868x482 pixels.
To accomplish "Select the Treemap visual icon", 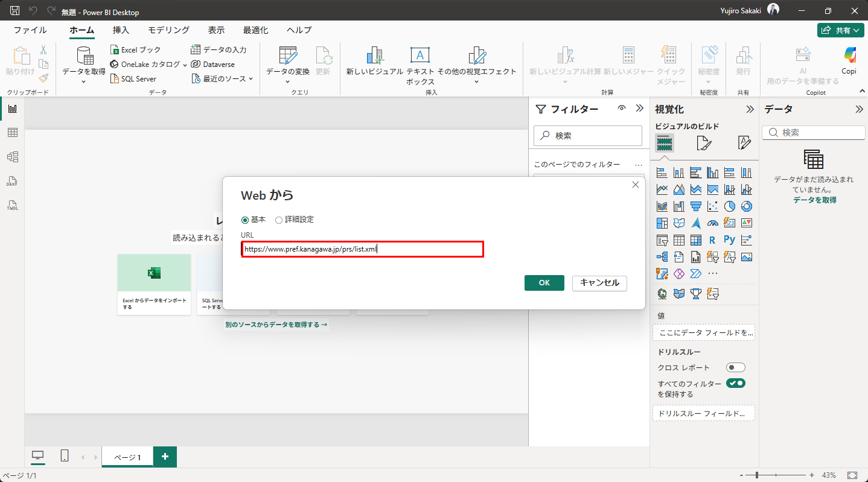I will tap(662, 223).
